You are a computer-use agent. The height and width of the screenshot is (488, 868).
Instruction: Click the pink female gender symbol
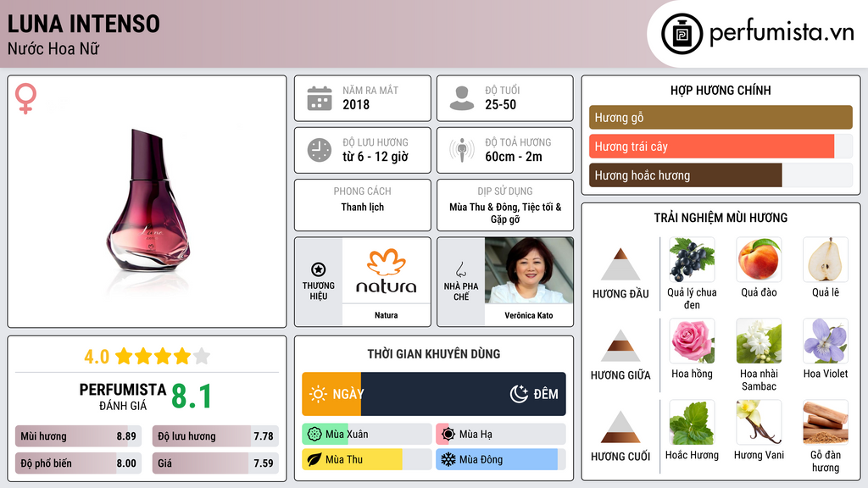point(25,98)
